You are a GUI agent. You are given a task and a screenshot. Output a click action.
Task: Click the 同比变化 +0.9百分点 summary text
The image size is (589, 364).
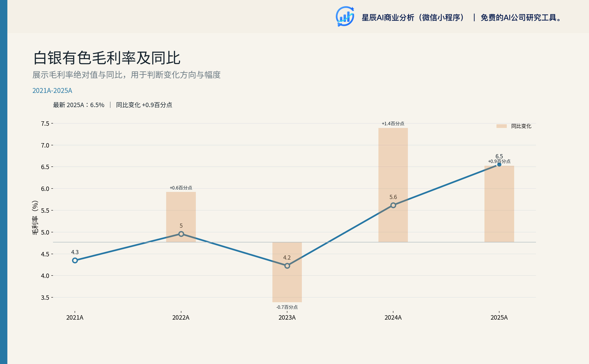pyautogui.click(x=144, y=105)
